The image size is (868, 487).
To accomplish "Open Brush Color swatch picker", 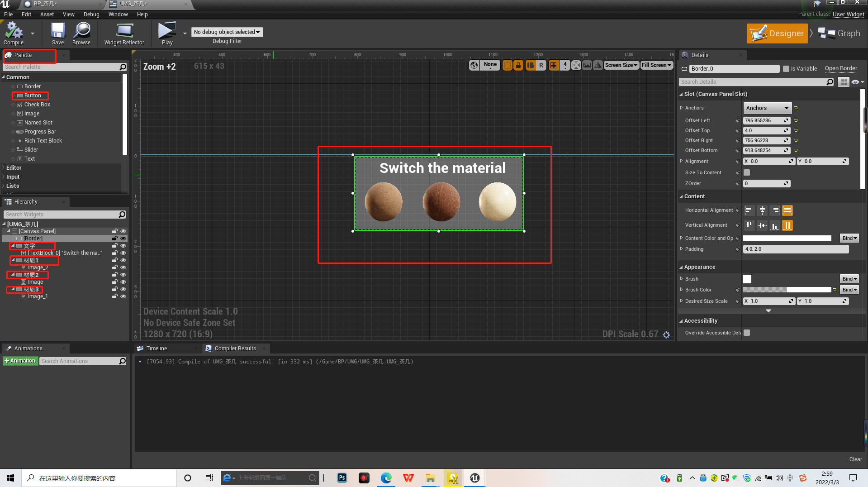I will coord(787,290).
